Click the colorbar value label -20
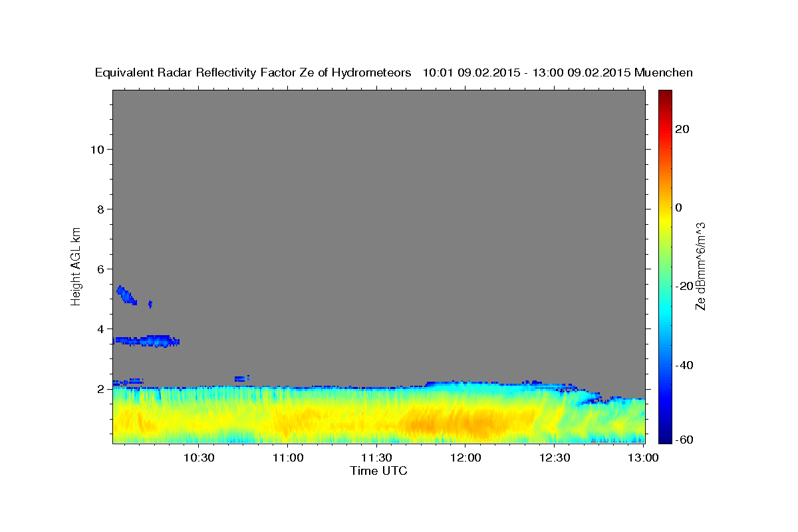The height and width of the screenshot is (532, 798). click(x=684, y=286)
